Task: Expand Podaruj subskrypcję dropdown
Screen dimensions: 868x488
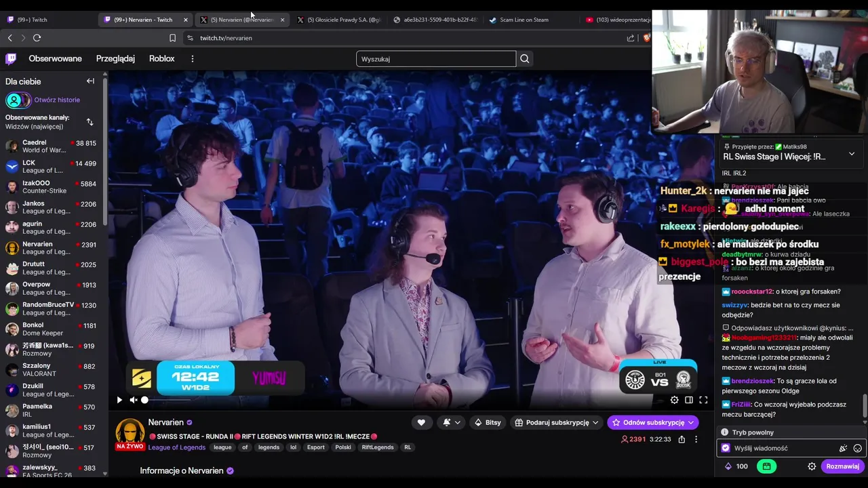Action: pyautogui.click(x=557, y=422)
